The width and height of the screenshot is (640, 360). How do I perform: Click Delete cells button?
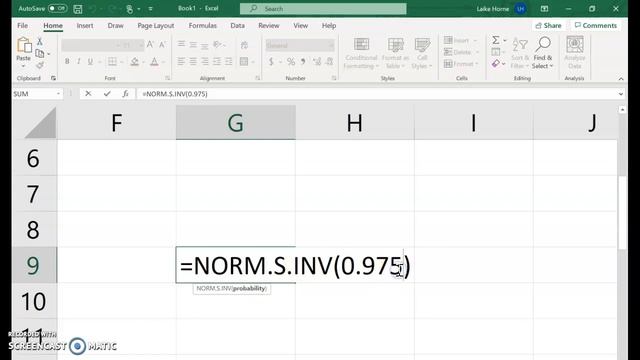(461, 52)
